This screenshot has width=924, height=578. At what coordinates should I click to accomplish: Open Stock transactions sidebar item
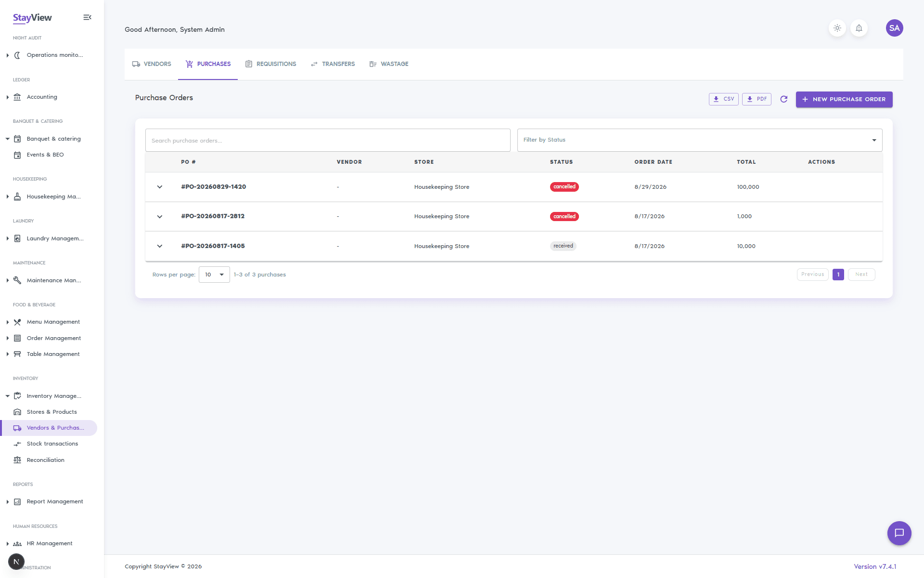tap(49, 444)
